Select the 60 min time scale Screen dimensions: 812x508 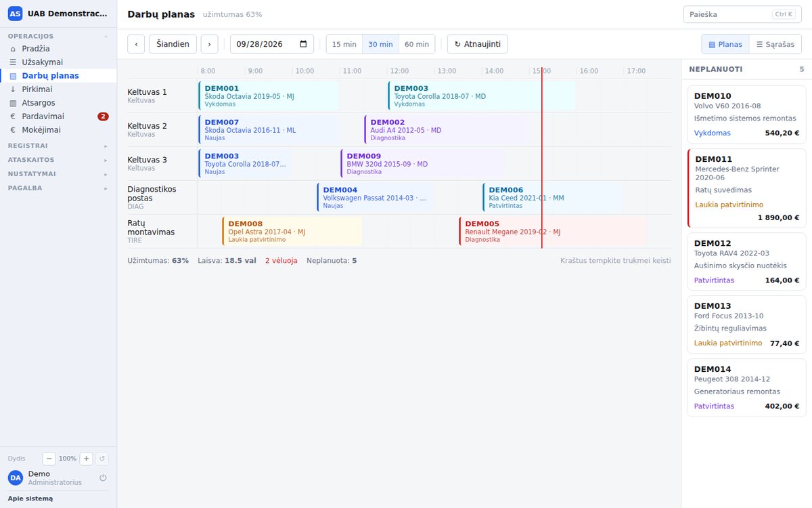coord(417,44)
